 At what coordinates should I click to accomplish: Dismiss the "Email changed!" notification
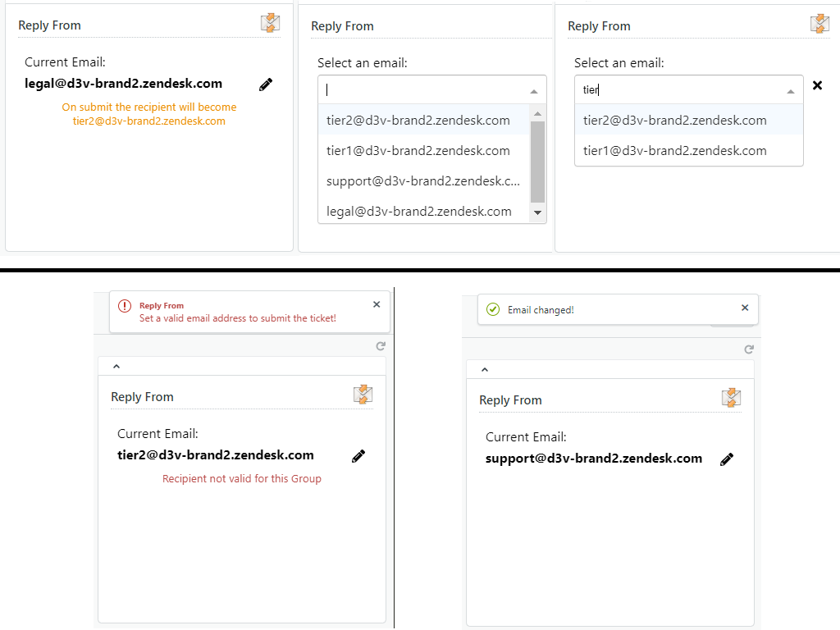coord(745,308)
